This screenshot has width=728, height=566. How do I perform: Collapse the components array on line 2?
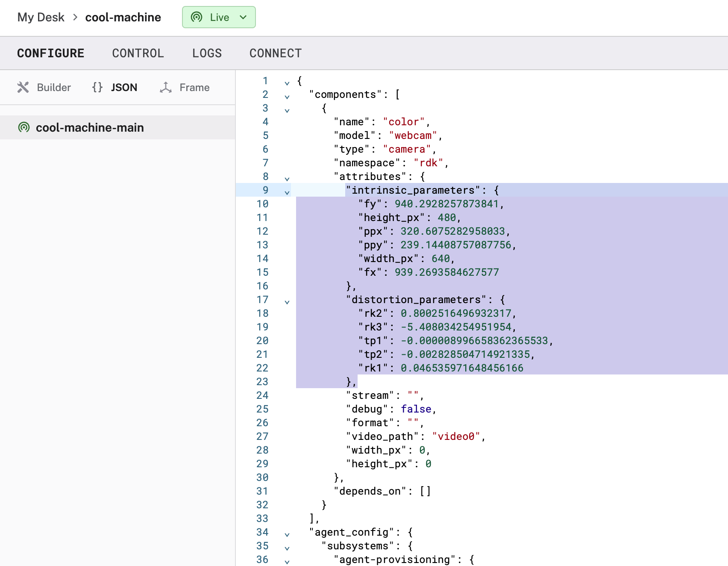point(287,97)
